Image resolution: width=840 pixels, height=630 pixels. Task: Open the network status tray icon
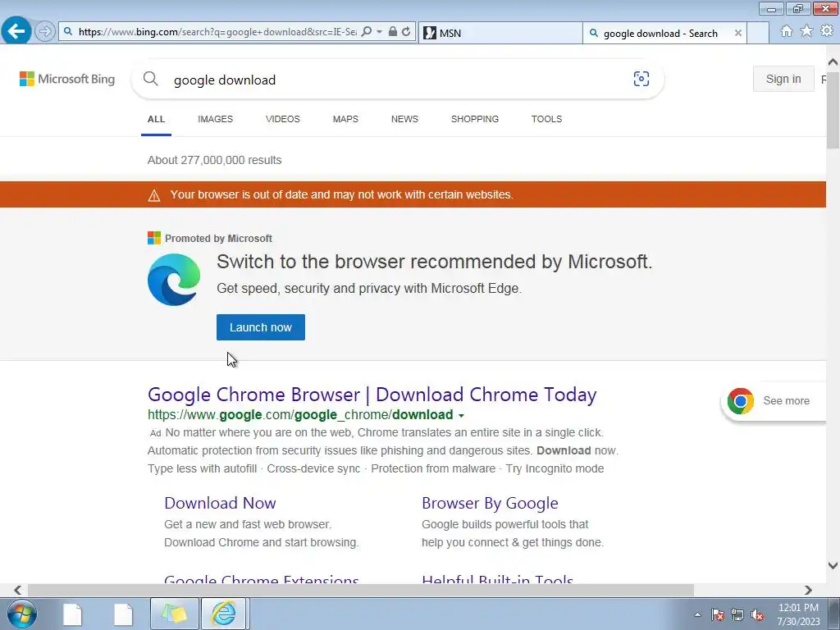click(x=737, y=614)
